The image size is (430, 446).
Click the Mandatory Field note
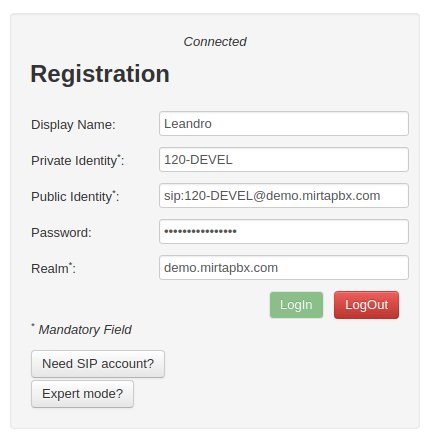coord(85,330)
